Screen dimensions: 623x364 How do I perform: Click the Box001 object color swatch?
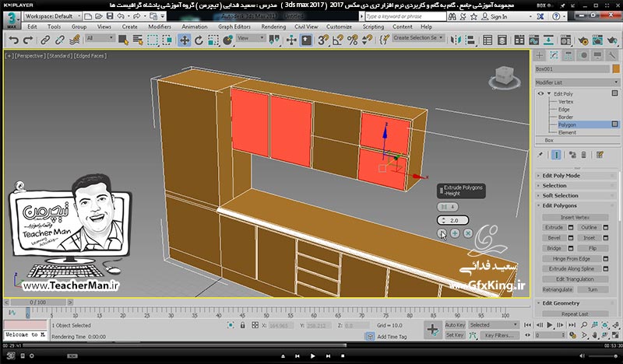point(616,68)
